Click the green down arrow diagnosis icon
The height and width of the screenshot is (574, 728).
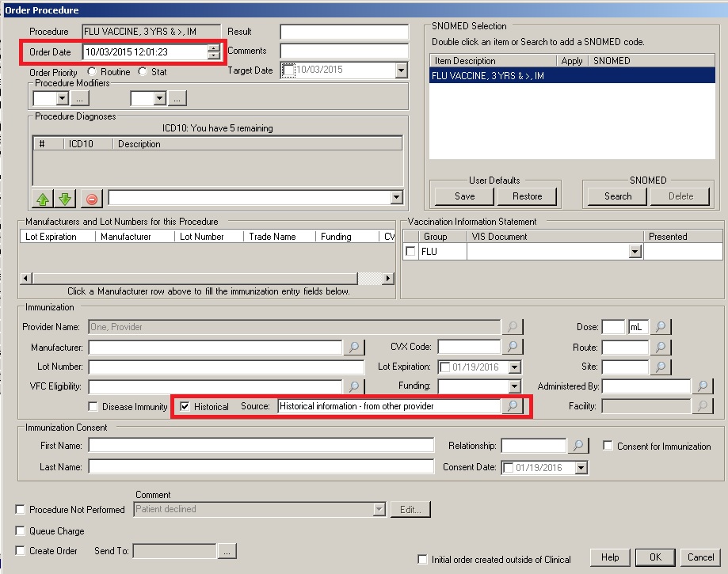click(x=65, y=198)
